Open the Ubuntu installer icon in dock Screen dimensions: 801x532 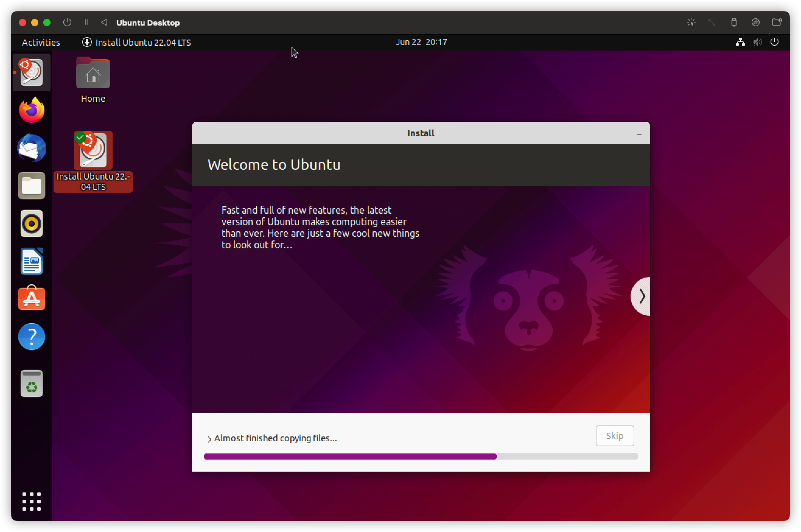pyautogui.click(x=31, y=72)
